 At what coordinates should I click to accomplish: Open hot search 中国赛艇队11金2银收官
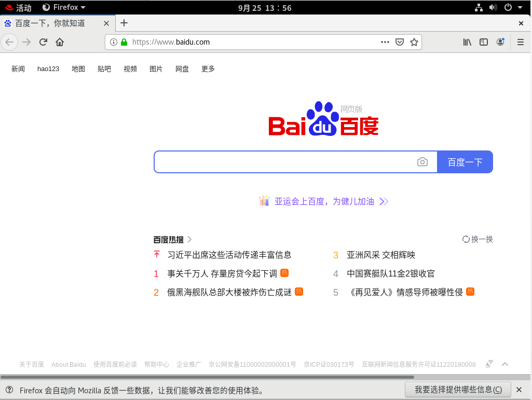(x=391, y=273)
